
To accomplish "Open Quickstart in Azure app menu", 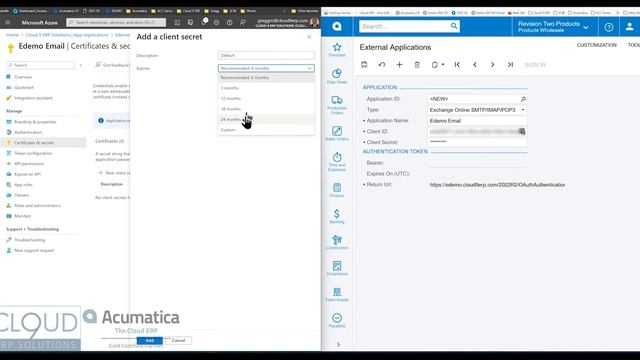I will point(24,87).
